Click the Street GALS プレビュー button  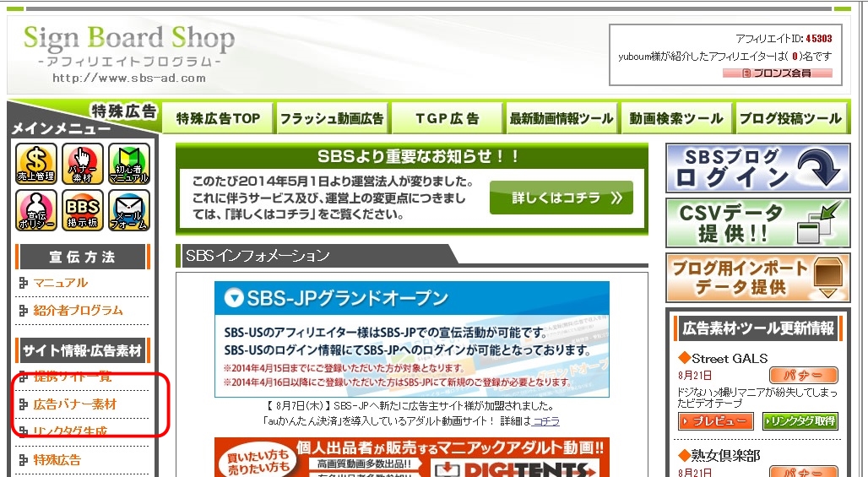point(715,421)
